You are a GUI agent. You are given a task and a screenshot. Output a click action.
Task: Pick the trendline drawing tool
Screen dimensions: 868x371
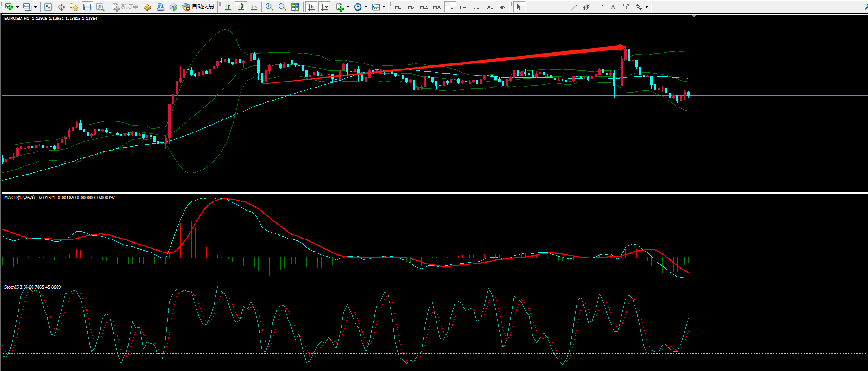(x=574, y=7)
